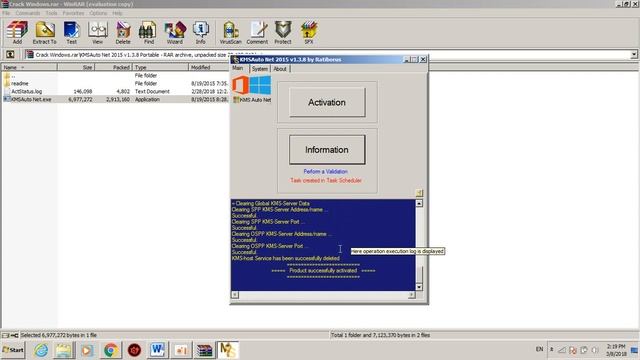Screen dimensions: 640x360
Task: Open the Options menu
Action: [x=98, y=13]
